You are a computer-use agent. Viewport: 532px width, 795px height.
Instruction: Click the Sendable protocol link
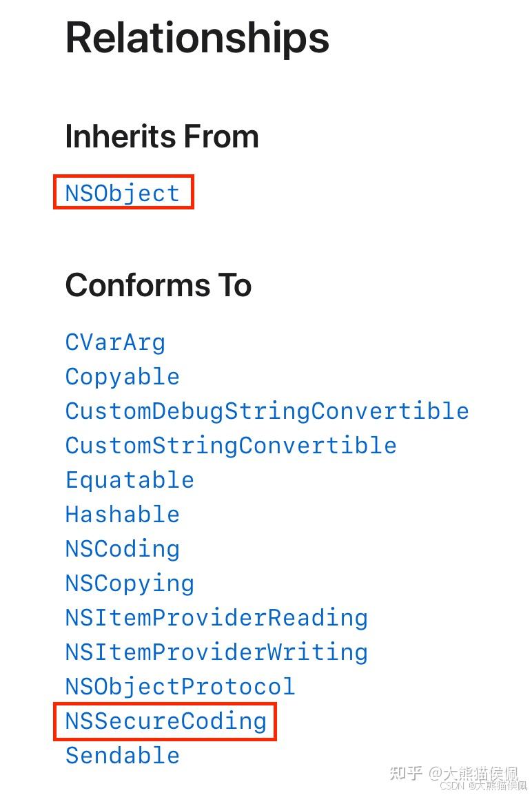tap(123, 756)
